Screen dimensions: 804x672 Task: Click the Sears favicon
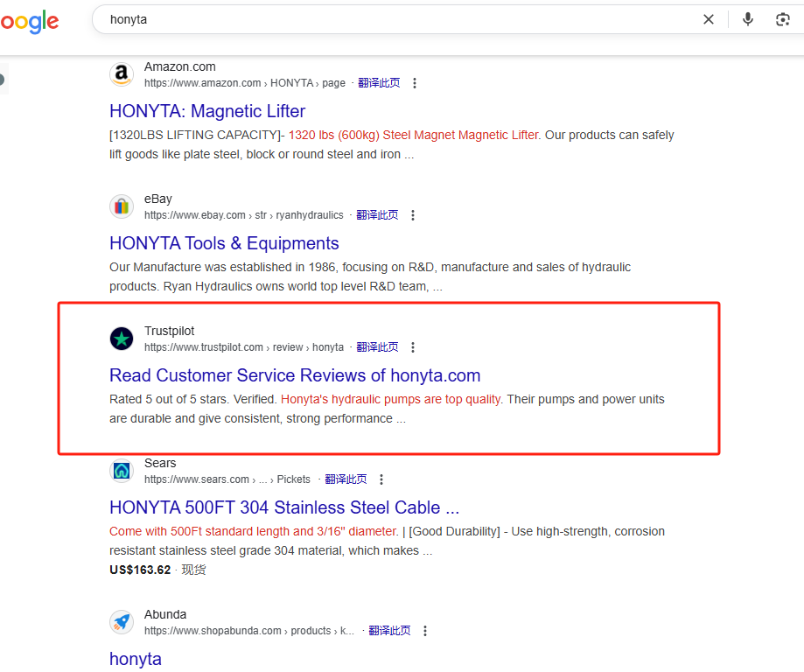(122, 471)
